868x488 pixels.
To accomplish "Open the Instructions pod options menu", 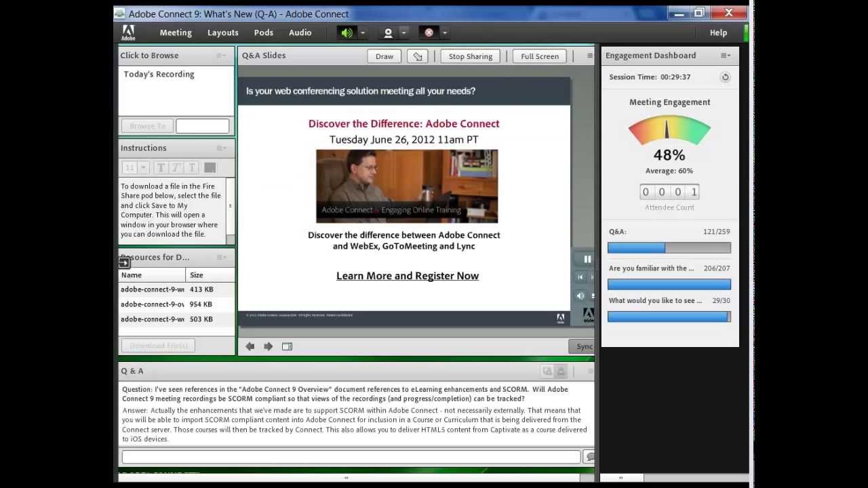I will click(x=221, y=148).
